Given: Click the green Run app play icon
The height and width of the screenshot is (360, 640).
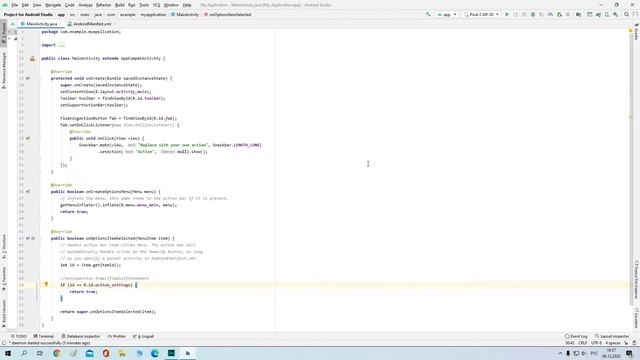Looking at the screenshot, I should pos(507,14).
